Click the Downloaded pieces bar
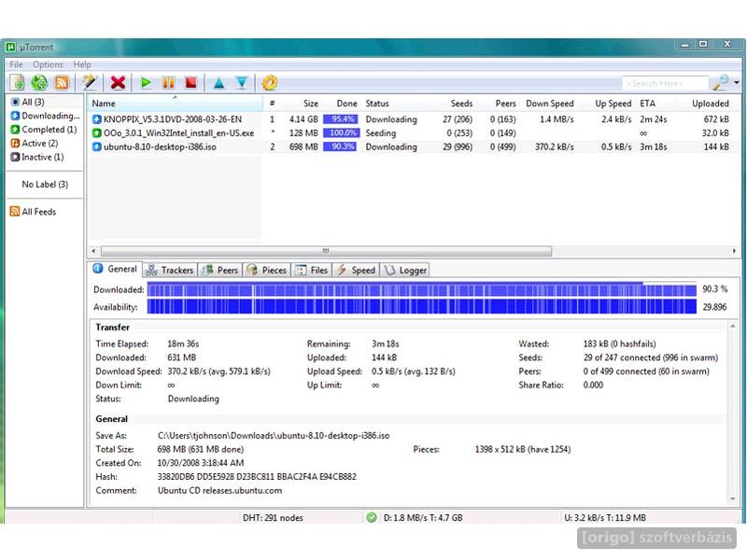The image size is (747, 560). pyautogui.click(x=422, y=289)
